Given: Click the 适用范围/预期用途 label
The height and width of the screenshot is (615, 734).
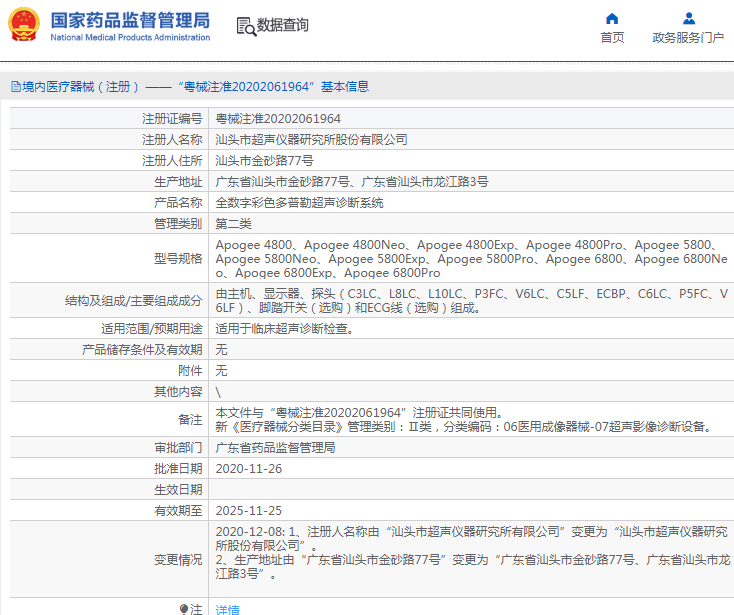Looking at the screenshot, I should 152,329.
